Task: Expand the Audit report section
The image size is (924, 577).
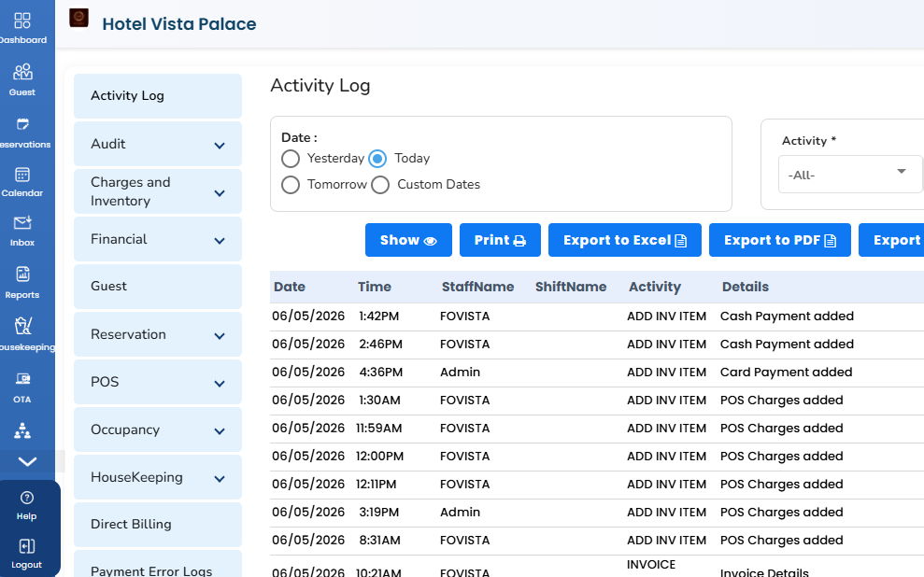Action: (157, 144)
